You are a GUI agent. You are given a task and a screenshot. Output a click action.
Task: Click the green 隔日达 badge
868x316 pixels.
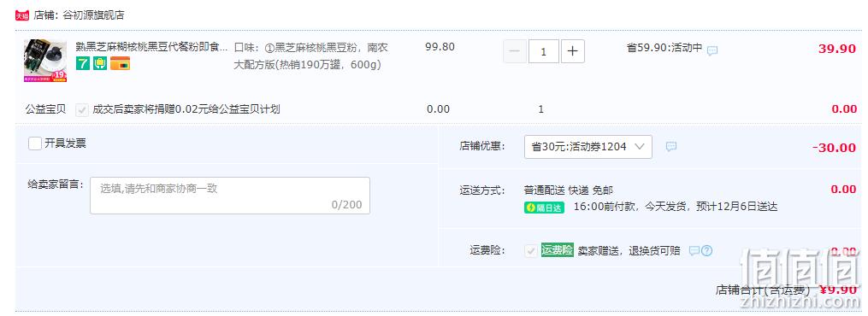tap(544, 208)
